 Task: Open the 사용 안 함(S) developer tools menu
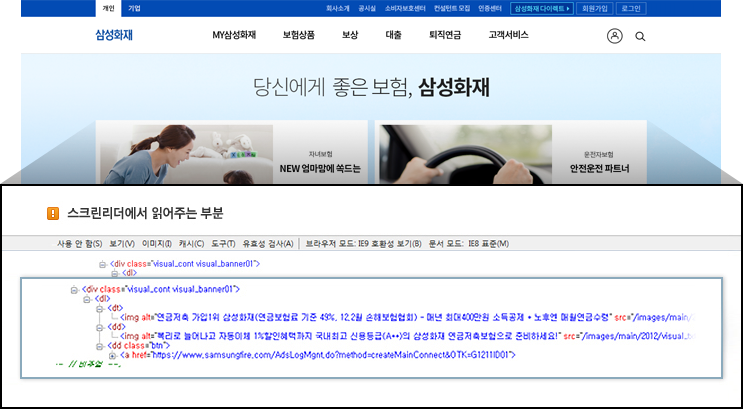[x=79, y=244]
